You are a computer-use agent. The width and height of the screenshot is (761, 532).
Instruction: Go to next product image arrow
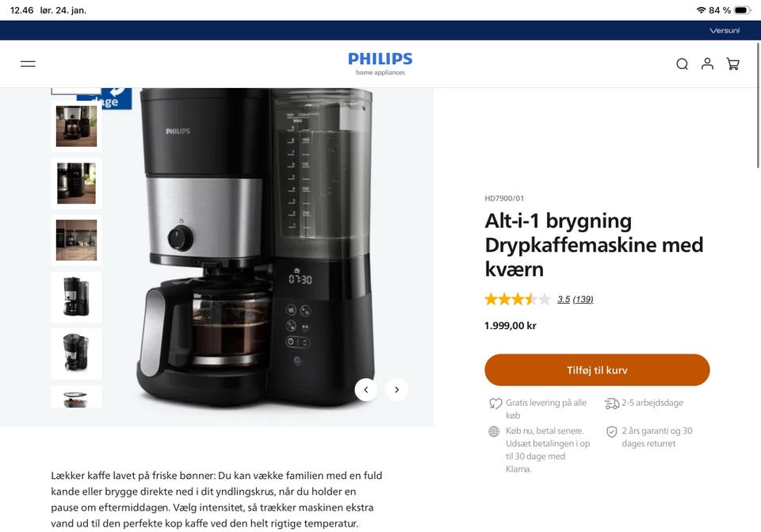click(x=396, y=389)
